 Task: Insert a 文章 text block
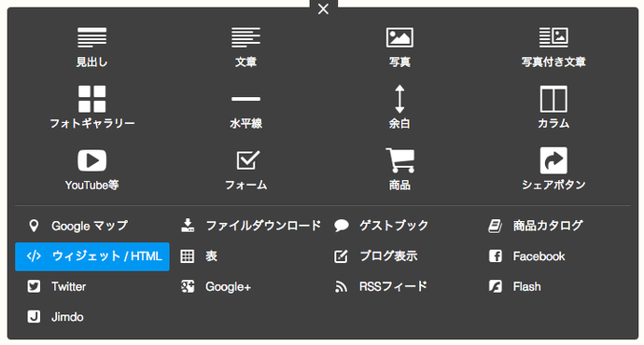pyautogui.click(x=245, y=48)
